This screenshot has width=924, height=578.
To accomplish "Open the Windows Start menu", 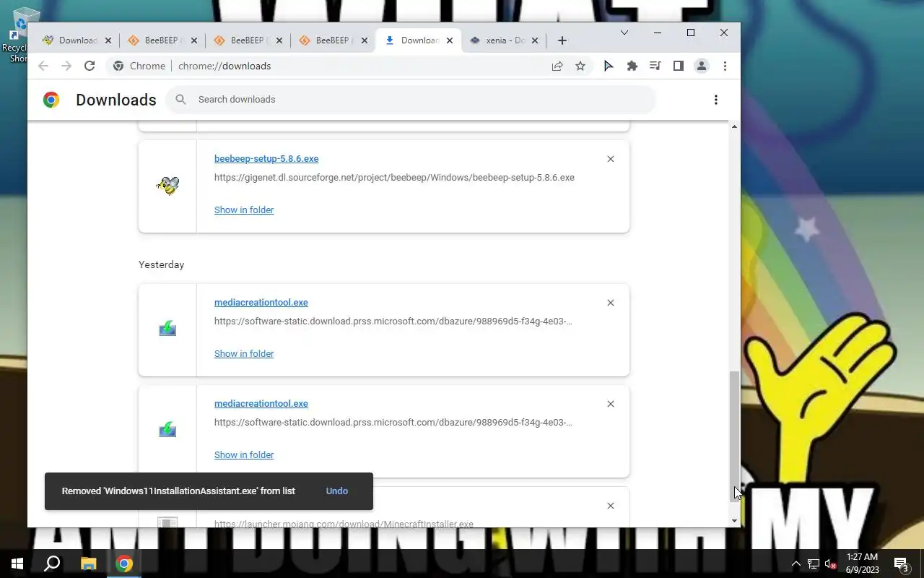I will 17,564.
